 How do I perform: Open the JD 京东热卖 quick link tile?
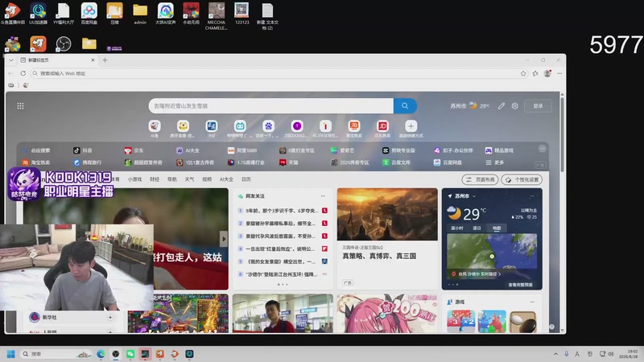click(x=382, y=129)
